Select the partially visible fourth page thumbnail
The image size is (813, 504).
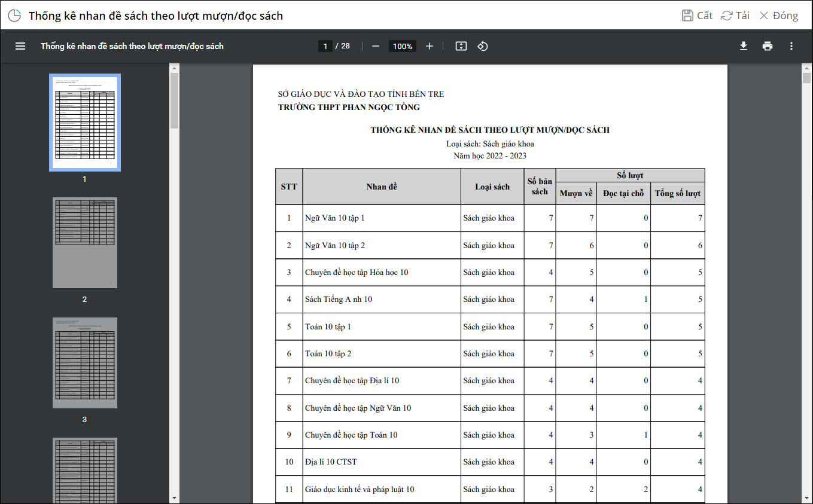point(84,471)
